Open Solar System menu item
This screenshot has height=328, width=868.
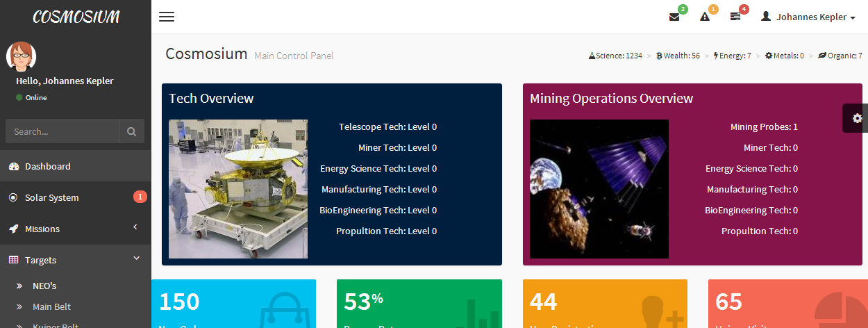[x=76, y=198]
